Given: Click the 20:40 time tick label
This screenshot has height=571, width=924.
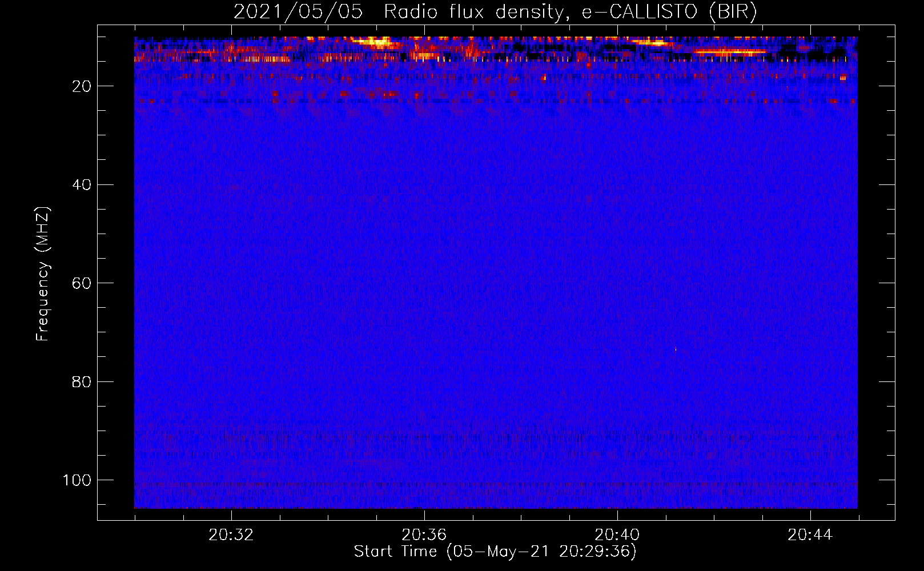Looking at the screenshot, I should click(x=617, y=535).
